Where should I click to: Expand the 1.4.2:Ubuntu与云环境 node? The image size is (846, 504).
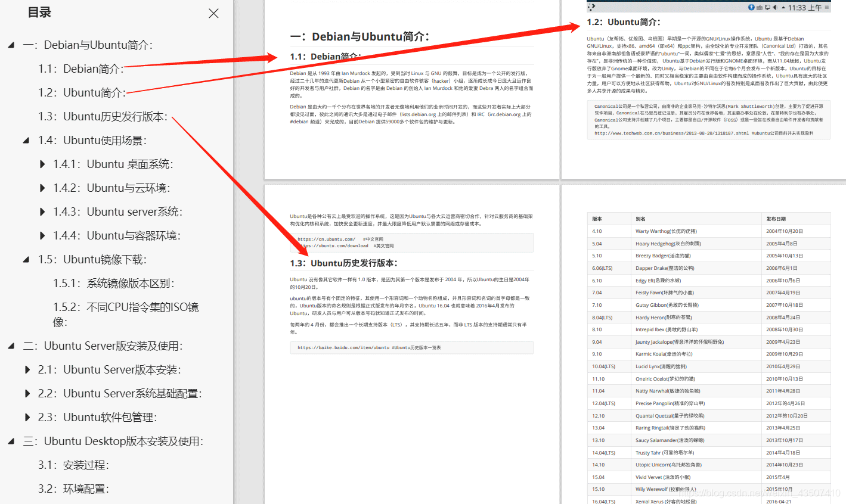(x=42, y=188)
